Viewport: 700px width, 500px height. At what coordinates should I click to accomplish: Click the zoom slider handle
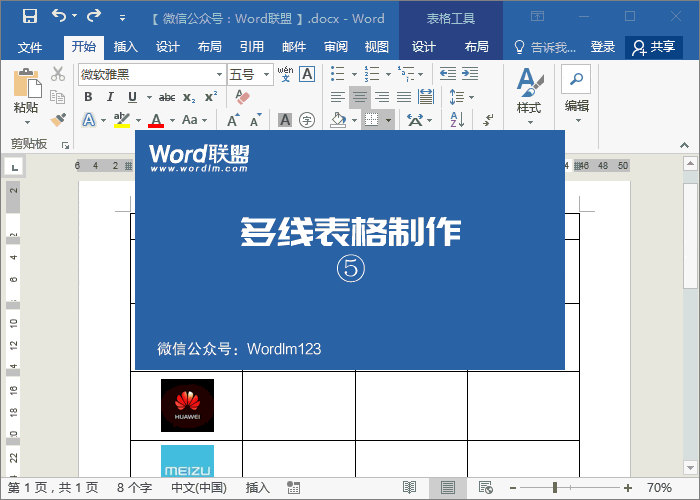tap(555, 488)
